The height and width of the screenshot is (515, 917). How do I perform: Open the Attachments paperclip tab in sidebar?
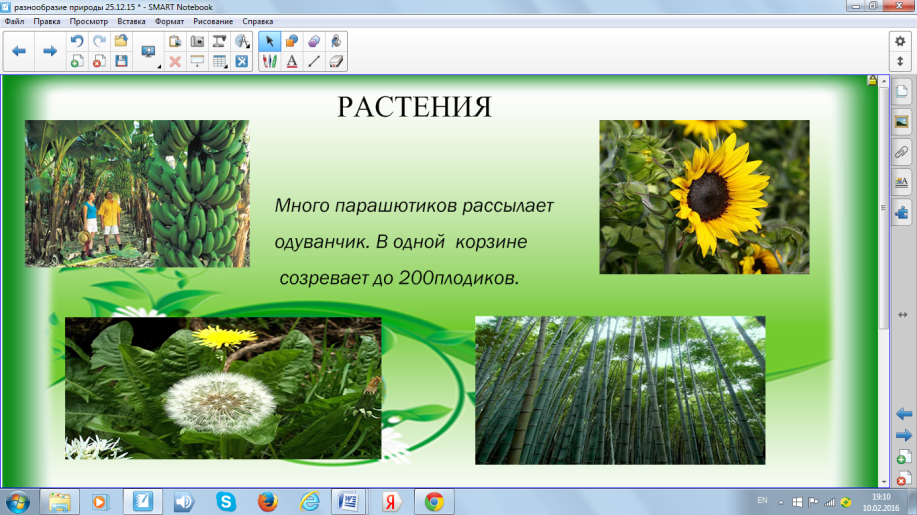[x=900, y=152]
